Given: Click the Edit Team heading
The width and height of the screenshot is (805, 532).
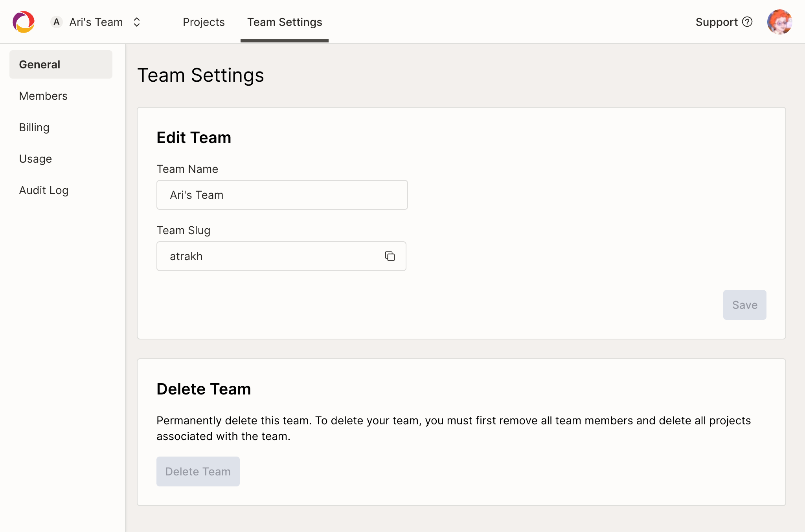Looking at the screenshot, I should point(194,138).
